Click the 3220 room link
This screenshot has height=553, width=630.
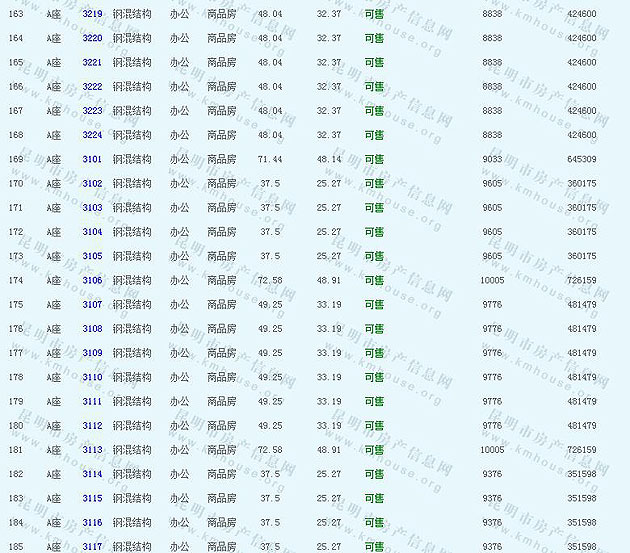tap(92, 38)
